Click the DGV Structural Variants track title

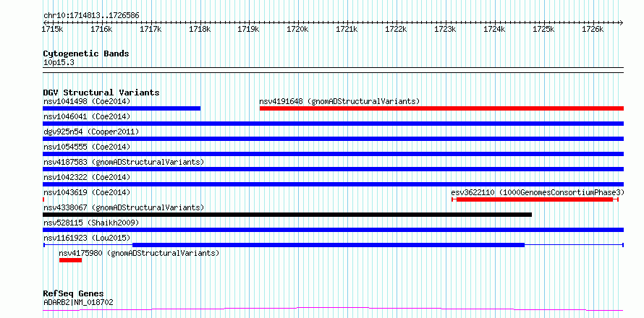[101, 93]
